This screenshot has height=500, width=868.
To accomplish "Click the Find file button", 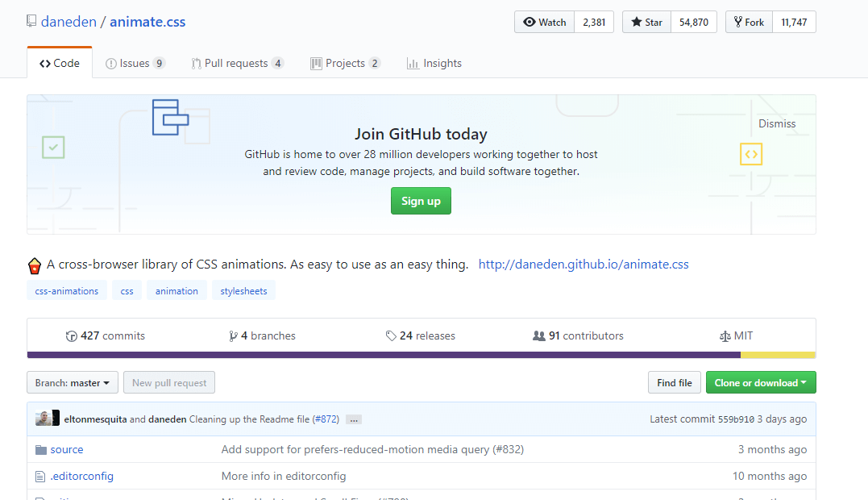I will 675,382.
